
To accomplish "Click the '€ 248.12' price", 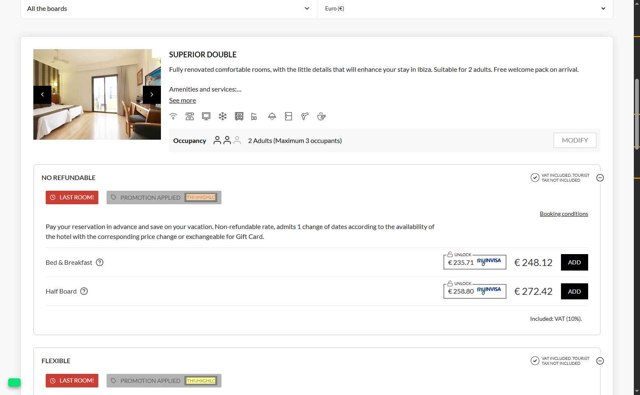I will (533, 262).
